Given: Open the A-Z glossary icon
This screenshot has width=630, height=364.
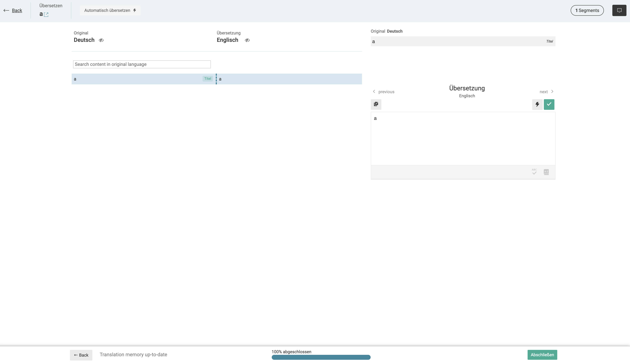Looking at the screenshot, I should [x=546, y=172].
